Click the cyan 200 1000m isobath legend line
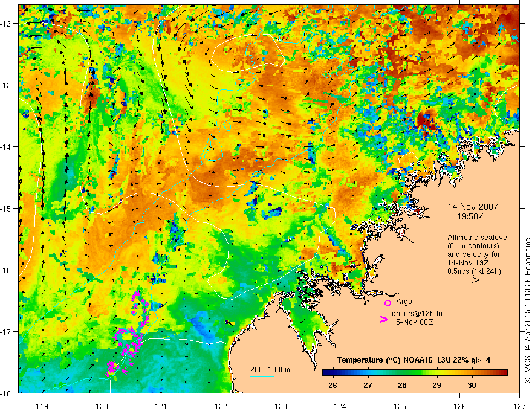The width and height of the screenshot is (532, 411). tap(262, 376)
